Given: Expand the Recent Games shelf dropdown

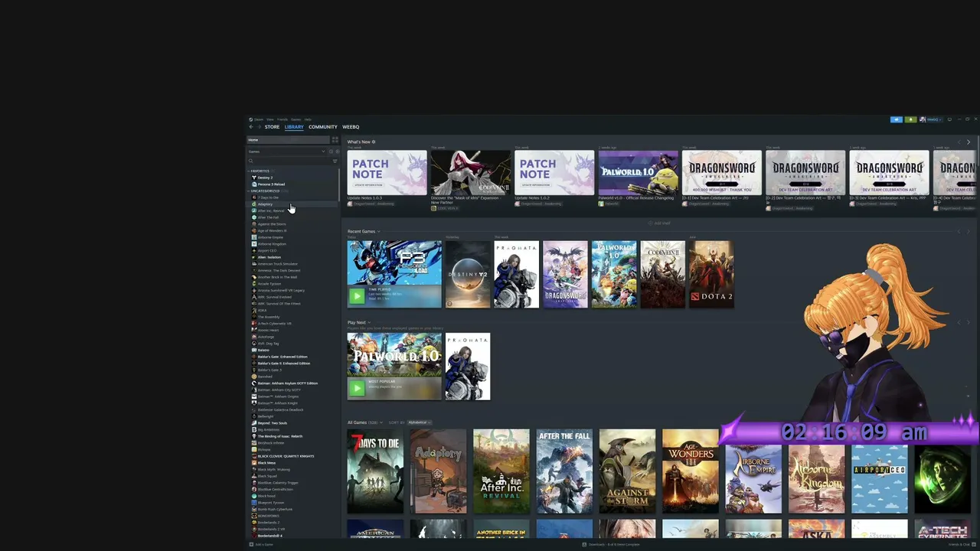Looking at the screenshot, I should click(x=364, y=231).
